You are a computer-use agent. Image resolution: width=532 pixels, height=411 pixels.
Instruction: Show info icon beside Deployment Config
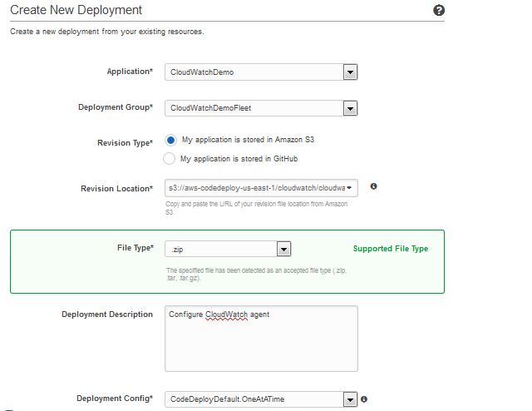(364, 399)
